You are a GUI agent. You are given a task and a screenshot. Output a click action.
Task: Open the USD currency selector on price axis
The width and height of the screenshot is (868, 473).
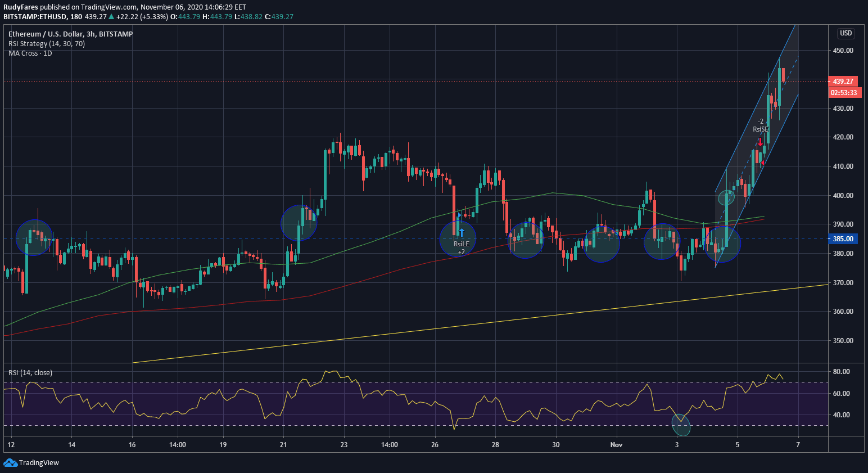click(846, 33)
